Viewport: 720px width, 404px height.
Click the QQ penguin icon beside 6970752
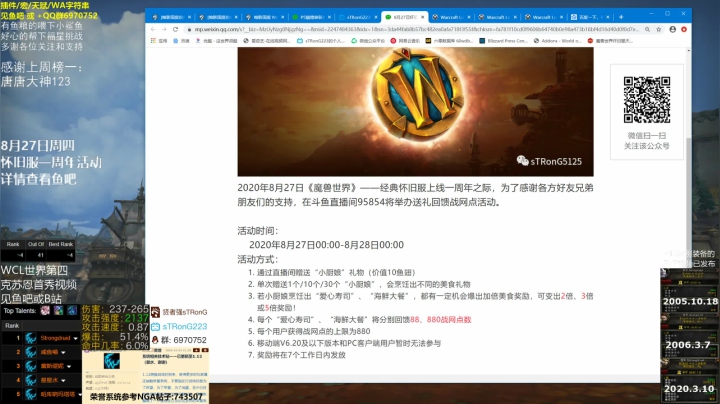[x=155, y=340]
